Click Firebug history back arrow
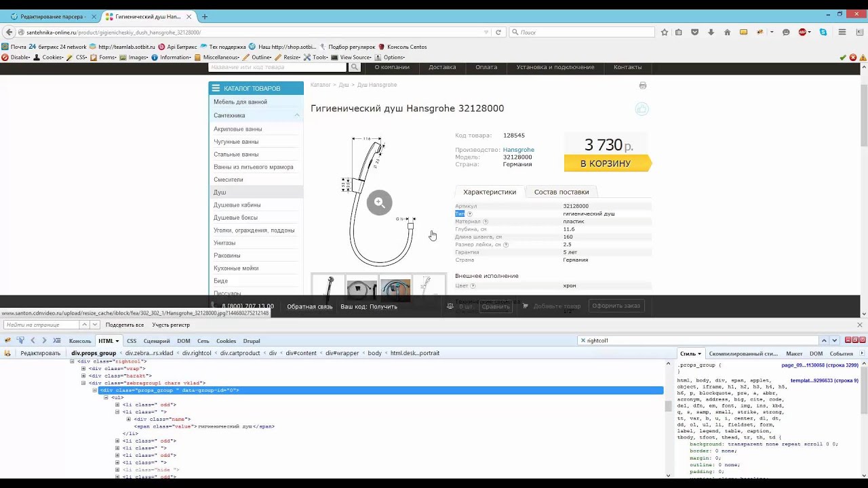 pyautogui.click(x=33, y=340)
